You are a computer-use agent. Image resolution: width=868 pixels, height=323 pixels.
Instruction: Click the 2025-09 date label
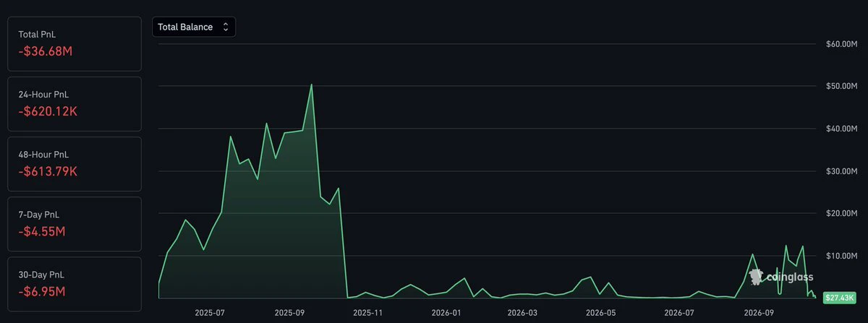click(x=289, y=313)
